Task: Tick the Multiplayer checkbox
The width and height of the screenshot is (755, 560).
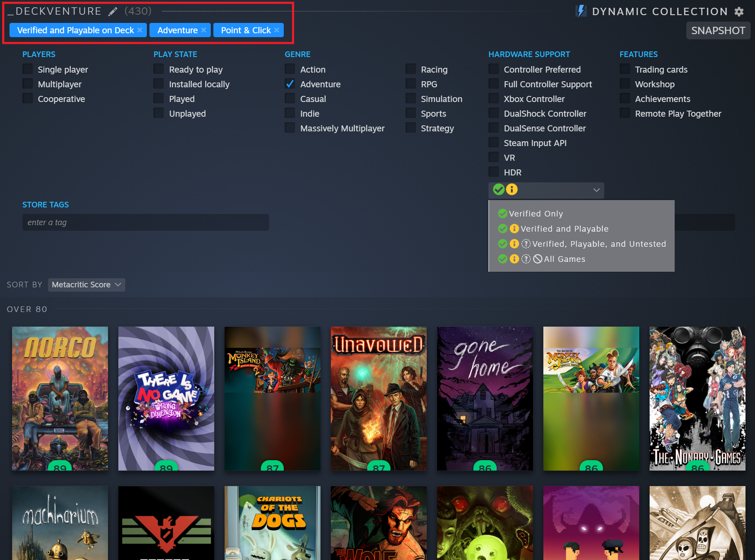Action: [28, 84]
